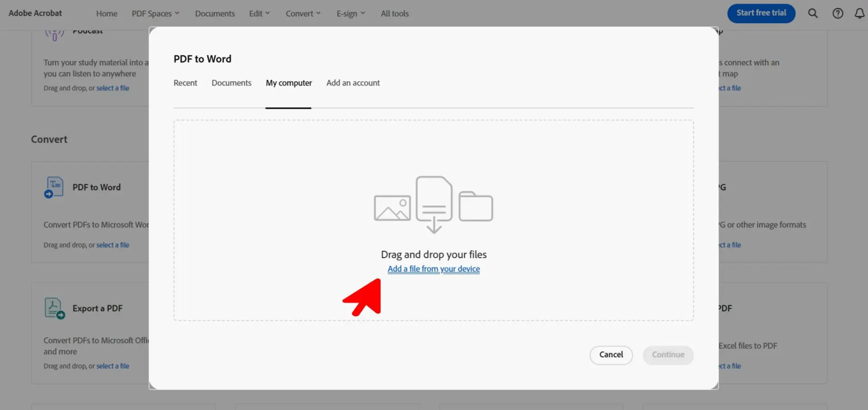Click the image placeholder icon in drop zone
The image size is (868, 410).
tap(392, 208)
